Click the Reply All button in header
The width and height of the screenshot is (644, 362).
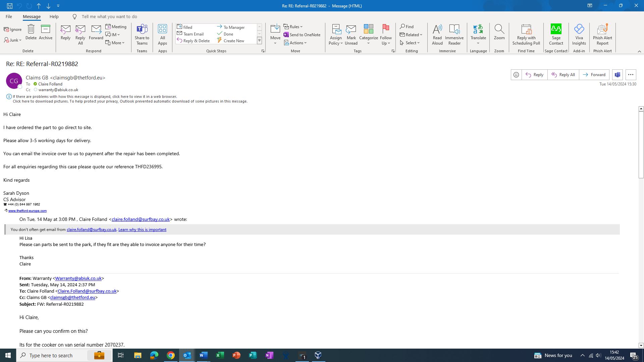coord(563,75)
